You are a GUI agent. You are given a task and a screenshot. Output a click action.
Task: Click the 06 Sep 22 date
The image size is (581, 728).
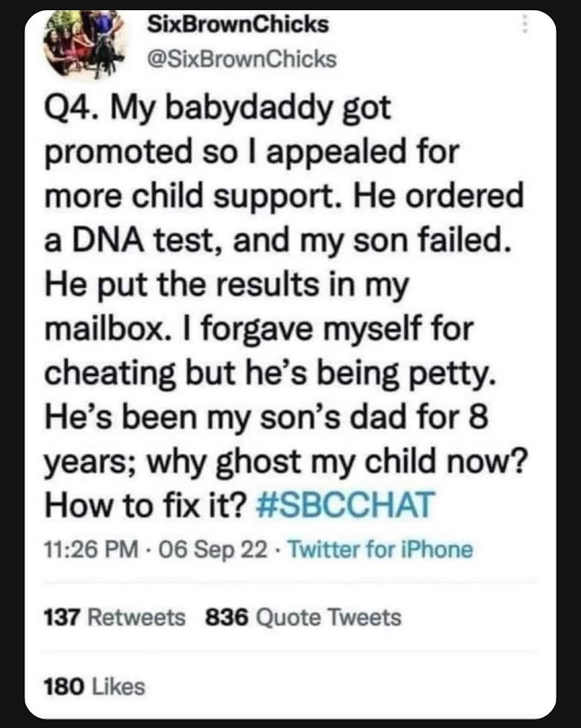click(x=213, y=549)
